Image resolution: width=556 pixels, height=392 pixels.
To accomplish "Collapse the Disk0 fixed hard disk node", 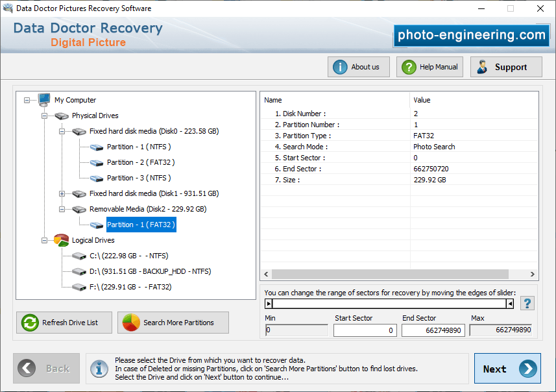I will (x=62, y=131).
